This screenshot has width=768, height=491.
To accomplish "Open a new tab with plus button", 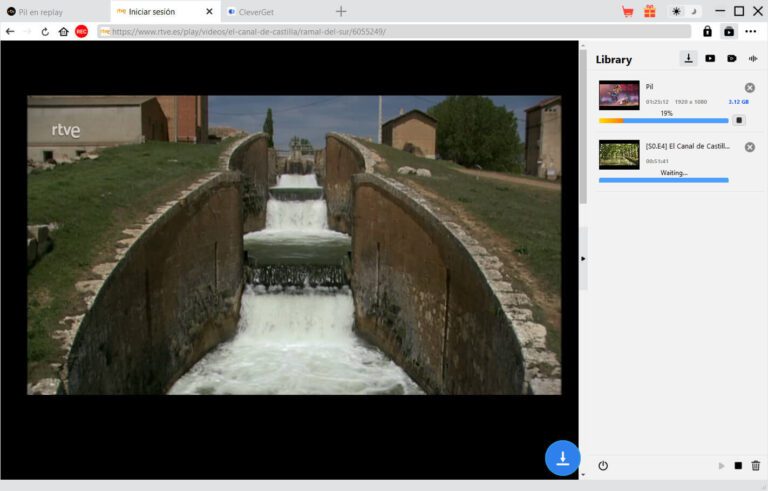I will tap(341, 11).
